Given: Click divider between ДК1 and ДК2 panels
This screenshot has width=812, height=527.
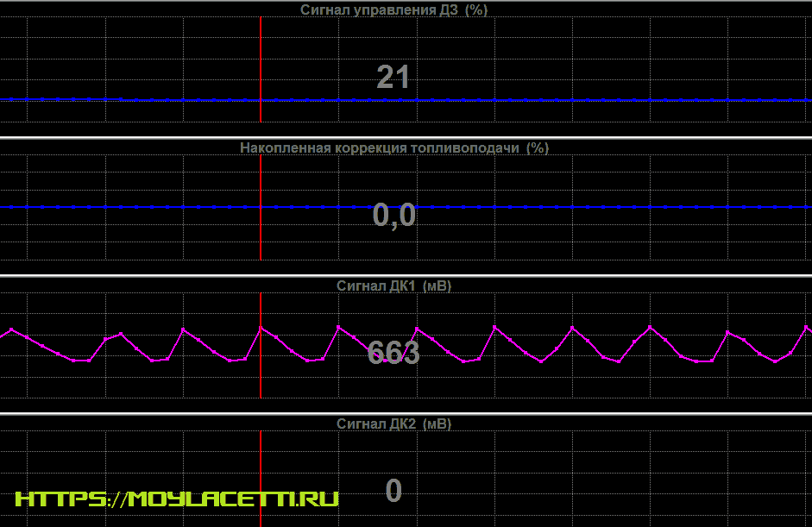Looking at the screenshot, I should 406,413.
